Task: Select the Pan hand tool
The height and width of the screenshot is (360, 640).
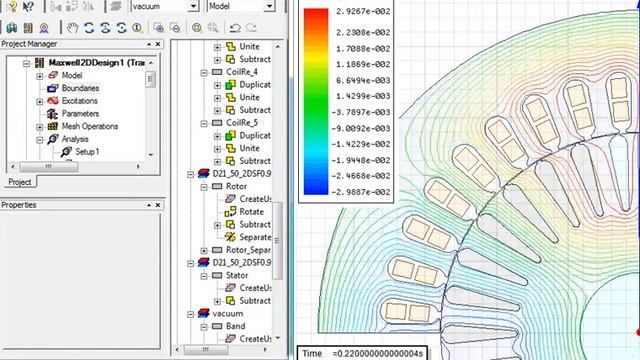Action: [73, 28]
